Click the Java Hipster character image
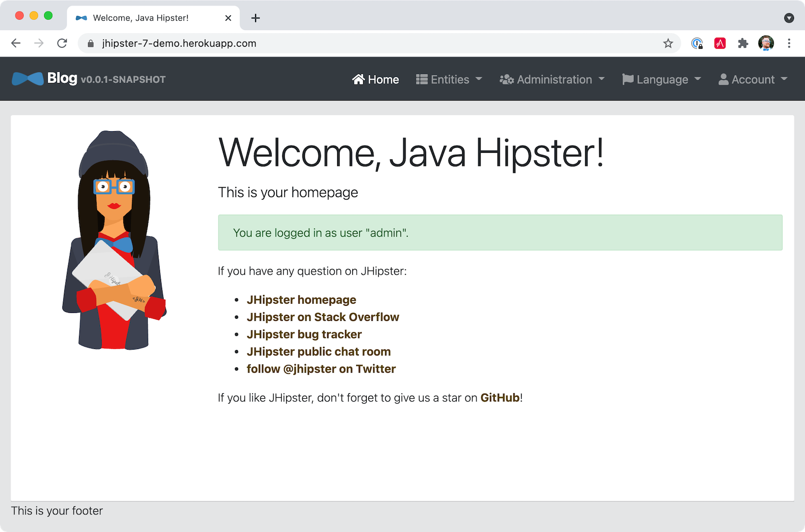805x532 pixels. [x=114, y=240]
